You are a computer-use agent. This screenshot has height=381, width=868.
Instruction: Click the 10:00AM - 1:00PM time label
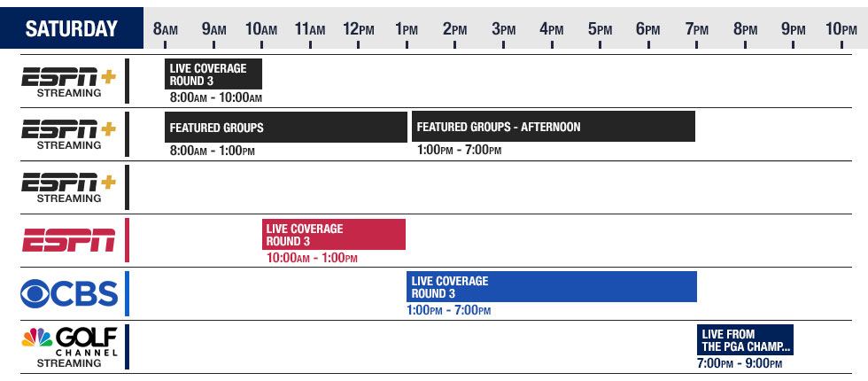pos(312,258)
